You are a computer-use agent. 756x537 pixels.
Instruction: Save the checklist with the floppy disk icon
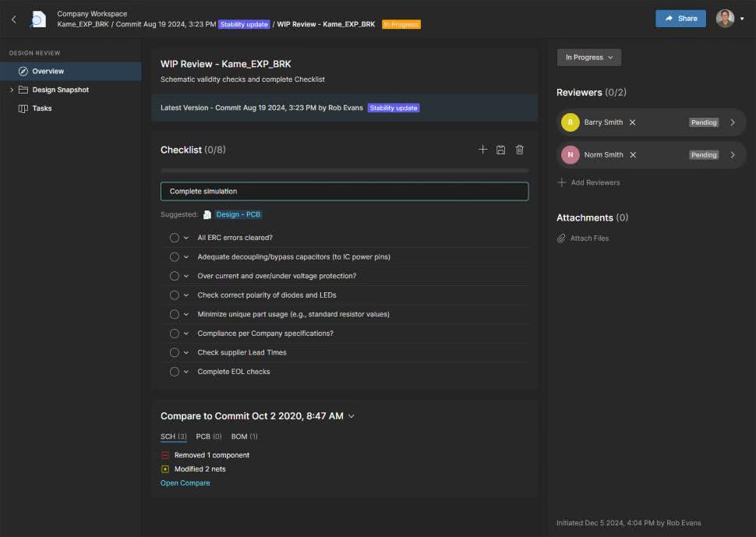(x=501, y=150)
